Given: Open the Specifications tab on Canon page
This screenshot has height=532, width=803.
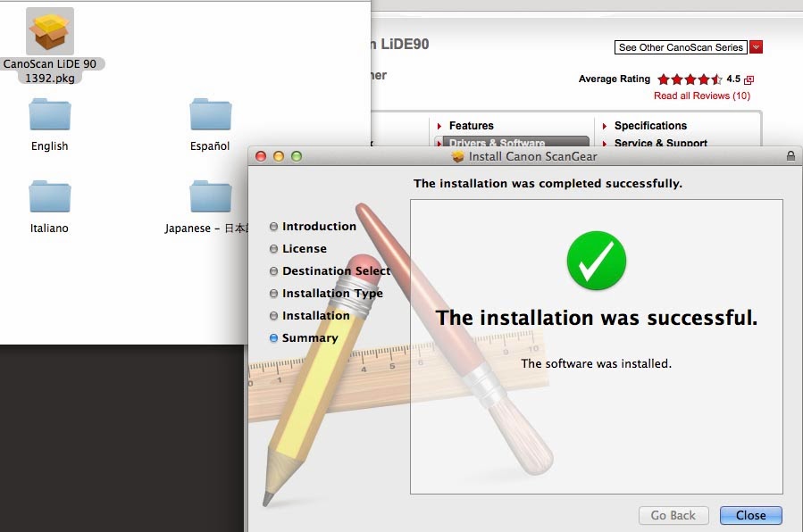Looking at the screenshot, I should (x=650, y=126).
